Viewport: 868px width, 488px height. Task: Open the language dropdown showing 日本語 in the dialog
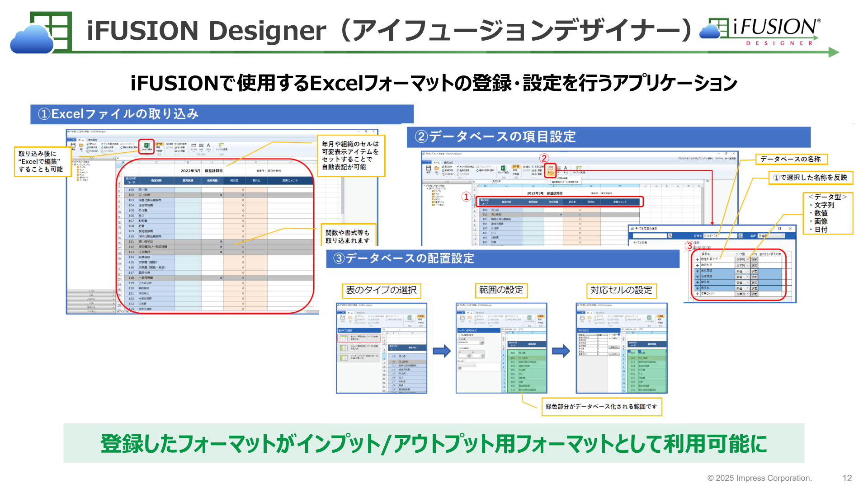(x=771, y=236)
